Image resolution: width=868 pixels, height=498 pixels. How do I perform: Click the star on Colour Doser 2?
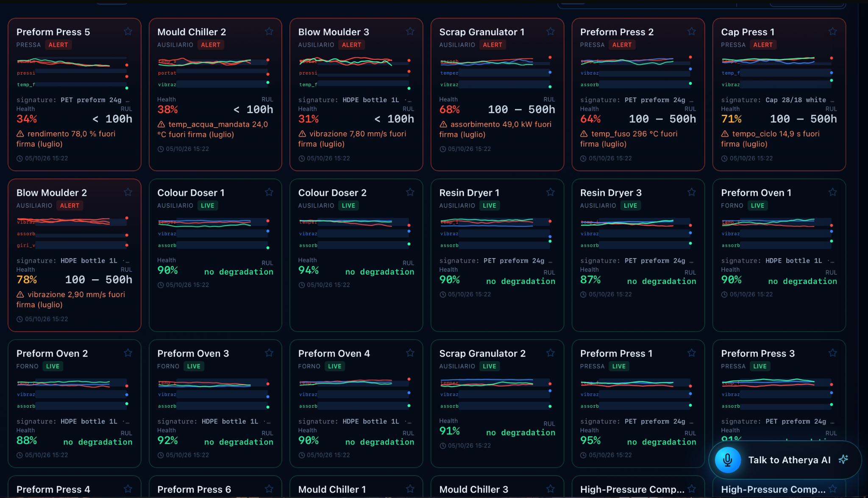point(410,192)
